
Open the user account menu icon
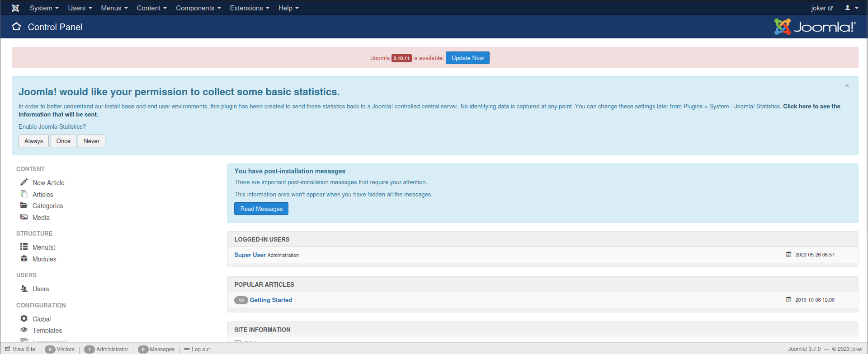click(852, 8)
